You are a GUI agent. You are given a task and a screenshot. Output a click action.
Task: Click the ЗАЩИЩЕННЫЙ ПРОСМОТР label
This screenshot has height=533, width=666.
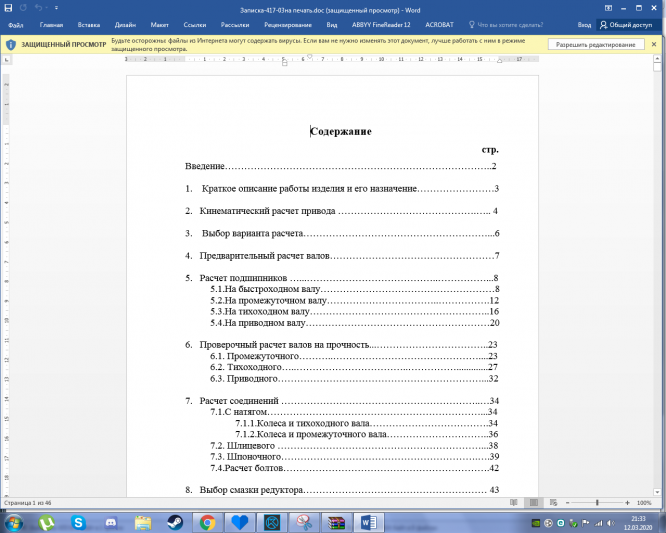coord(64,45)
